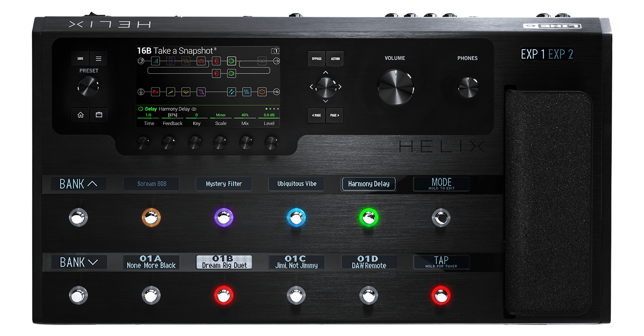Click the Level value 0.0 dB
This screenshot has width=644, height=336.
(x=269, y=115)
